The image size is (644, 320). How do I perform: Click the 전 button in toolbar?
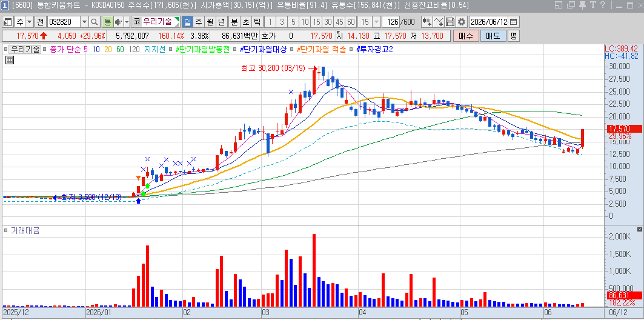pos(40,22)
